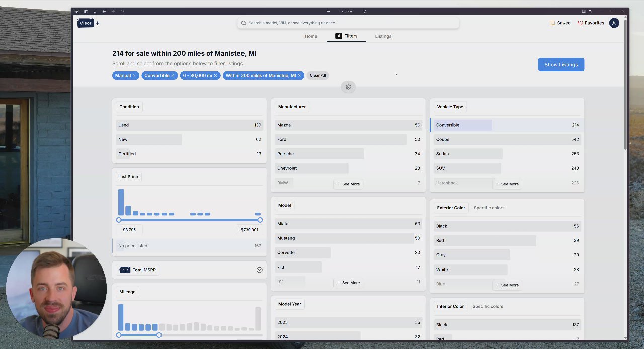The image size is (644, 349).
Task: Toggle the 2025 model year filter
Action: (348, 322)
